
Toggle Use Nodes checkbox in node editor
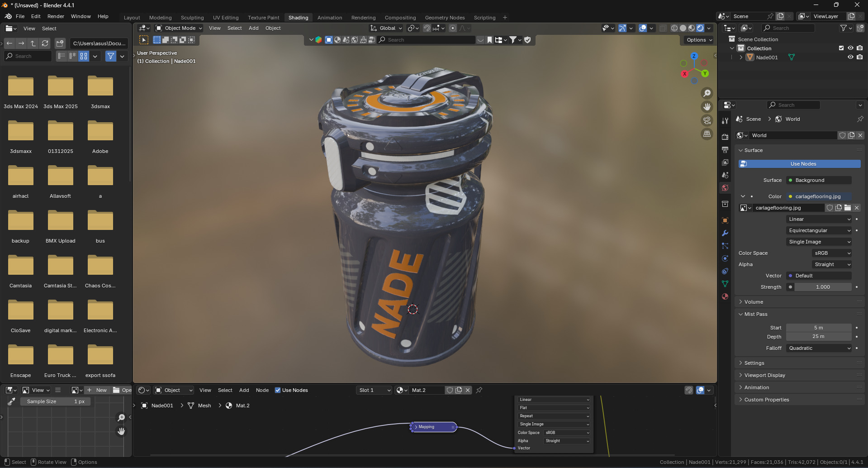pyautogui.click(x=278, y=390)
